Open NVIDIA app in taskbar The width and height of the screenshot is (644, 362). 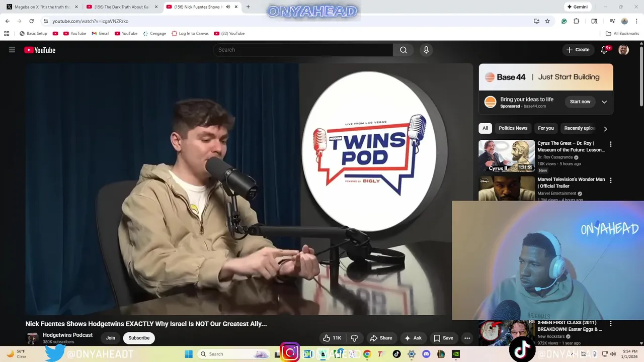pyautogui.click(x=456, y=354)
